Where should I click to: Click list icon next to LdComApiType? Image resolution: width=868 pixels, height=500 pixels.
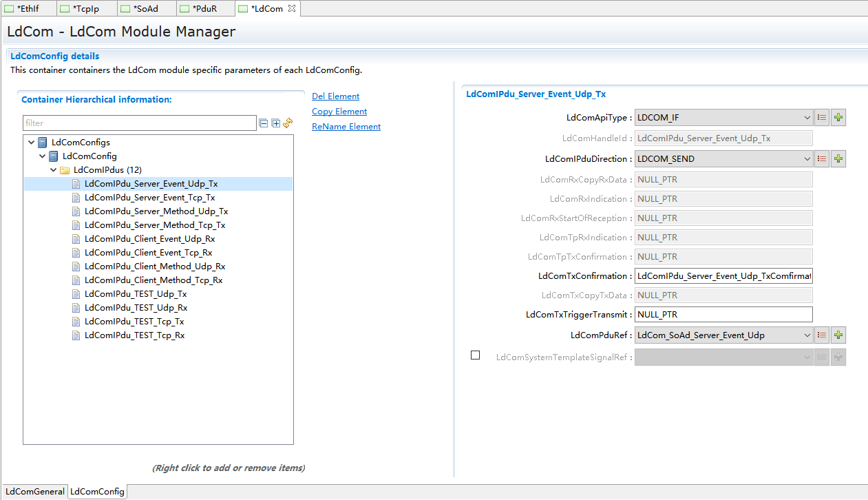[x=822, y=118]
